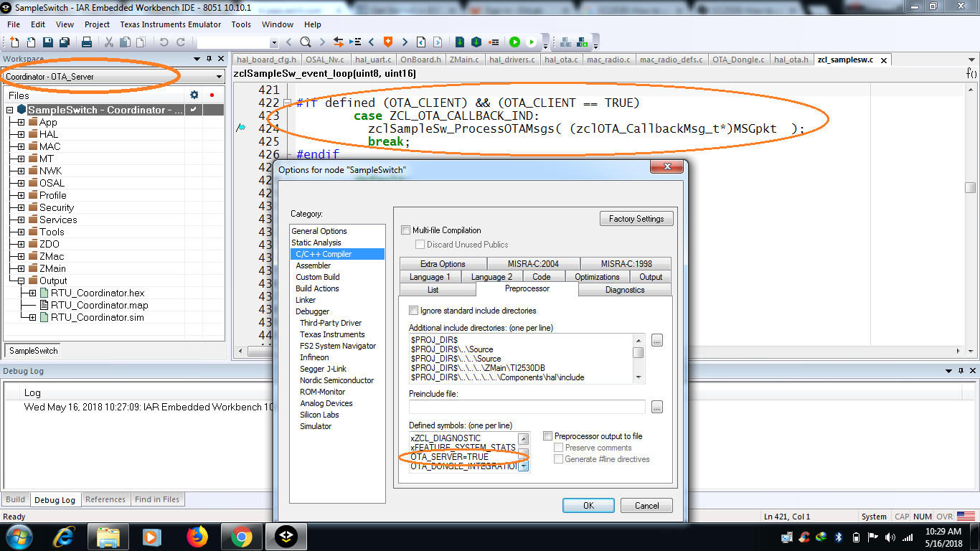Click OTA_SERVER=TRUE in Defined symbols
The width and height of the screenshot is (980, 551).
click(x=449, y=457)
